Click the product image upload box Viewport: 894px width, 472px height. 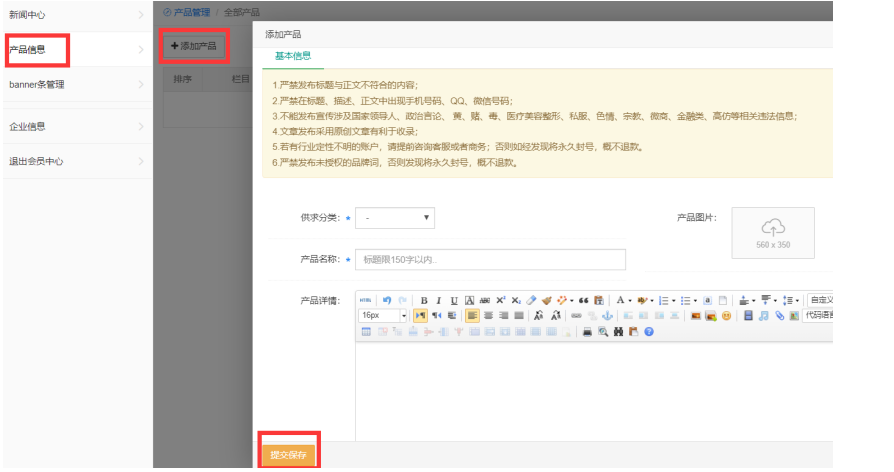773,233
